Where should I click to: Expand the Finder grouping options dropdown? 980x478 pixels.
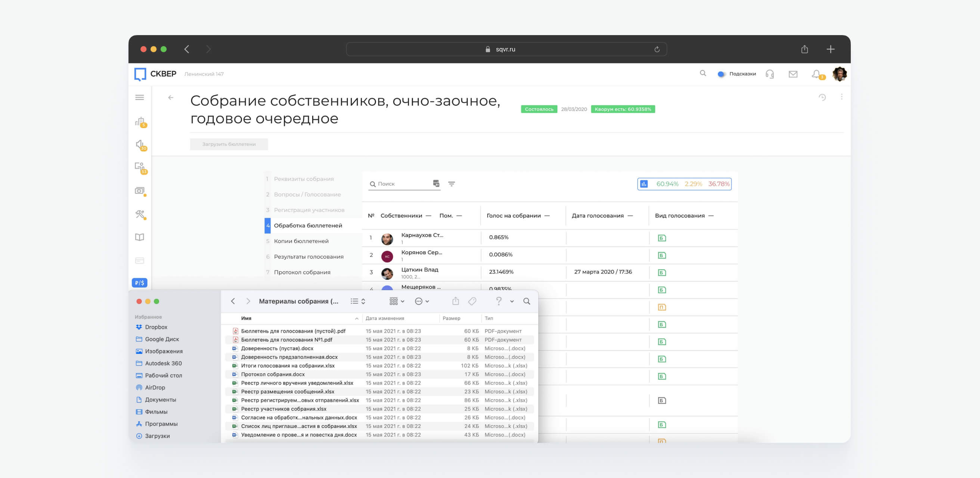tap(397, 301)
